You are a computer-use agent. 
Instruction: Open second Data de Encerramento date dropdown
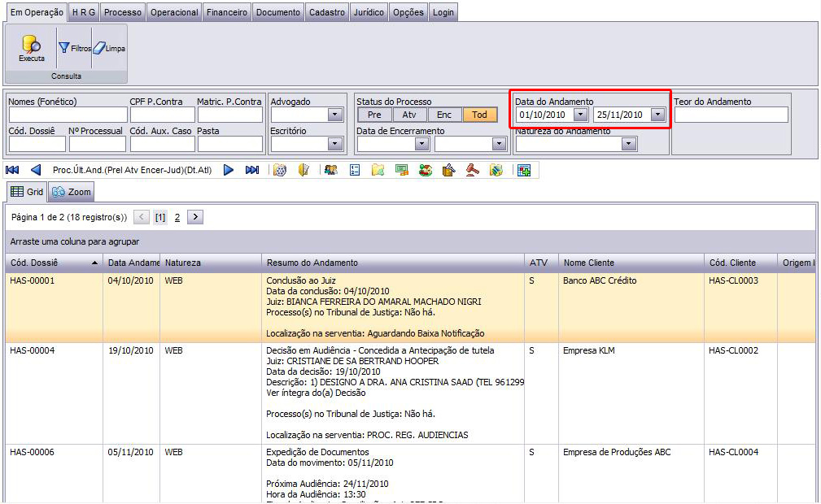[x=499, y=144]
